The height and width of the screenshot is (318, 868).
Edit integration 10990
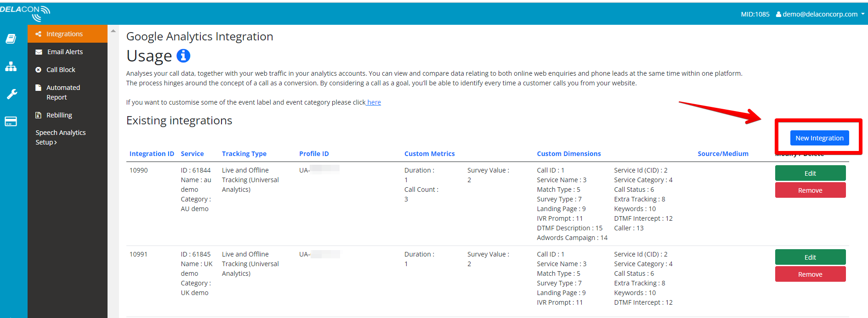pos(810,173)
